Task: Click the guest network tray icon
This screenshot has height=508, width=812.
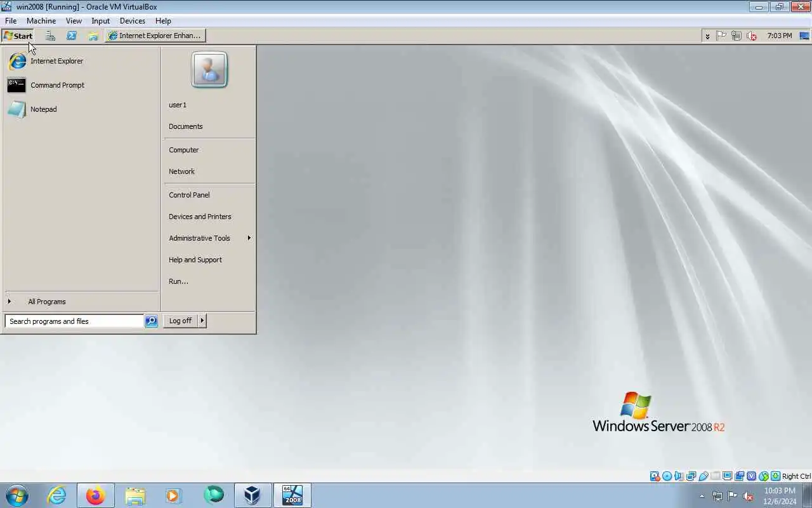Action: (737, 36)
